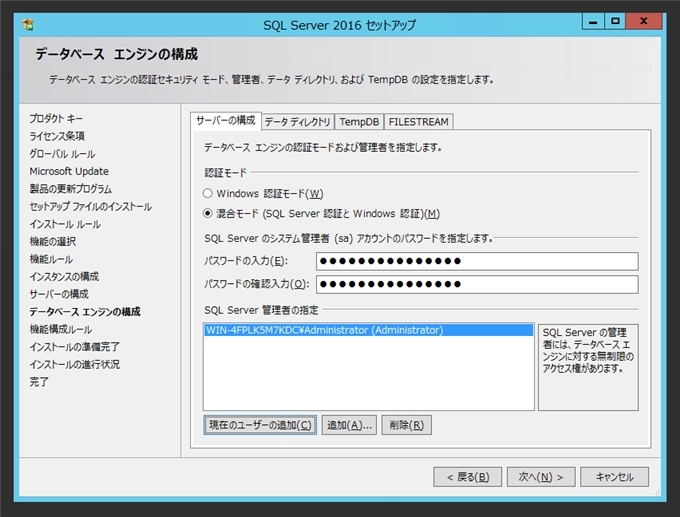Focus the パスワードの入力 field
The image size is (680, 517).
coord(477,261)
